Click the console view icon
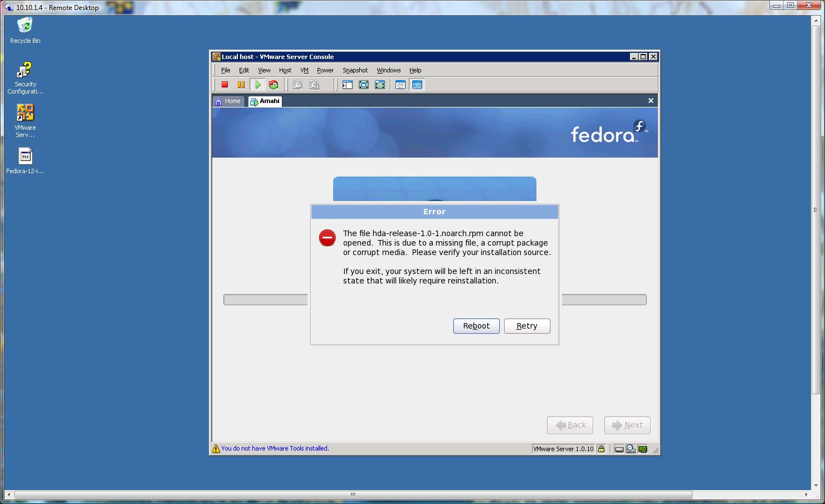 click(417, 85)
